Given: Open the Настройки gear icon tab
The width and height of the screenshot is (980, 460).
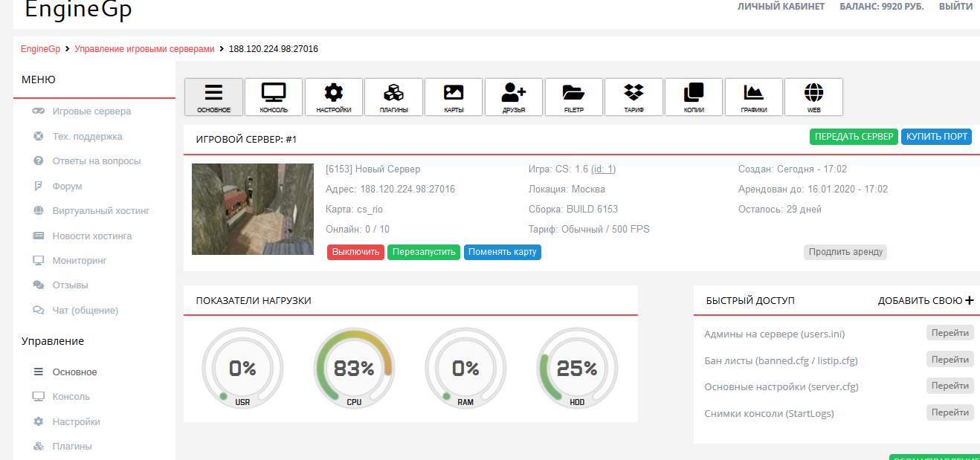Looking at the screenshot, I should (334, 97).
